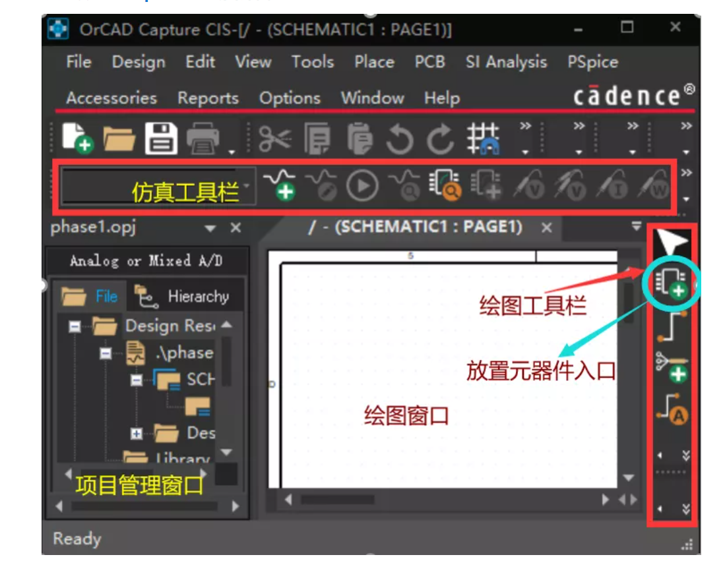This screenshot has height=588, width=723.
Task: Open the Help menu
Action: pyautogui.click(x=442, y=98)
